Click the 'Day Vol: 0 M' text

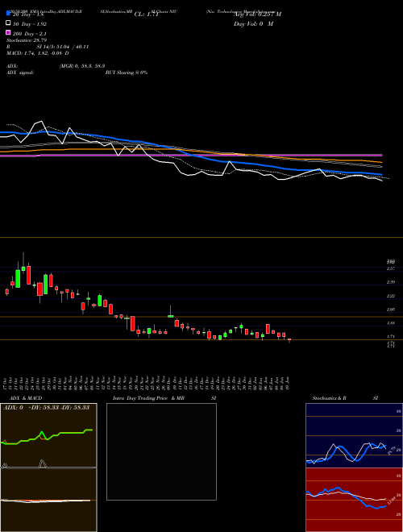point(253,24)
